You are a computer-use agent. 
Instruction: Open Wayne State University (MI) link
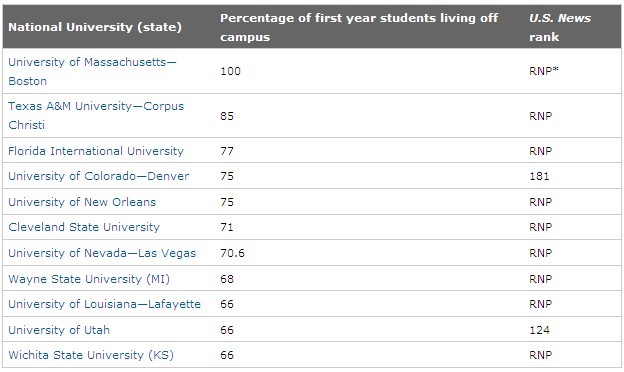coord(89,279)
